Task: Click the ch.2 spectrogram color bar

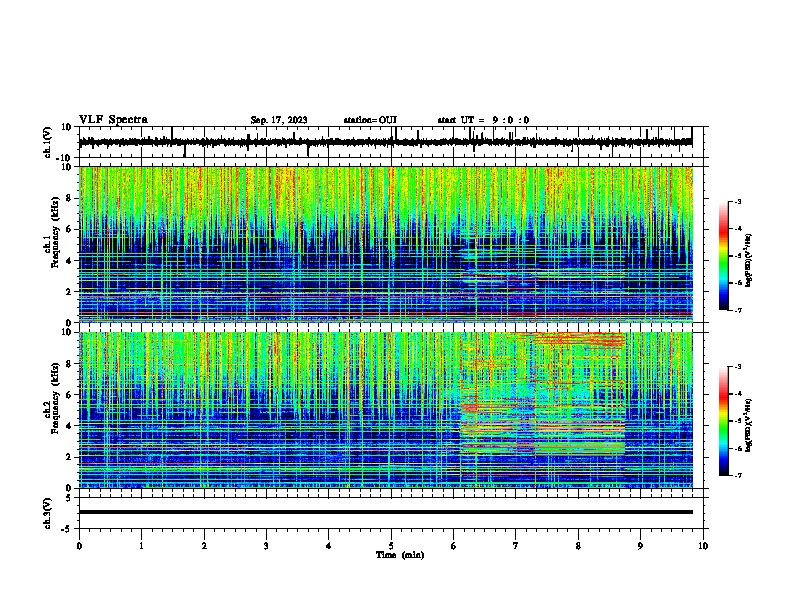Action: 724,421
